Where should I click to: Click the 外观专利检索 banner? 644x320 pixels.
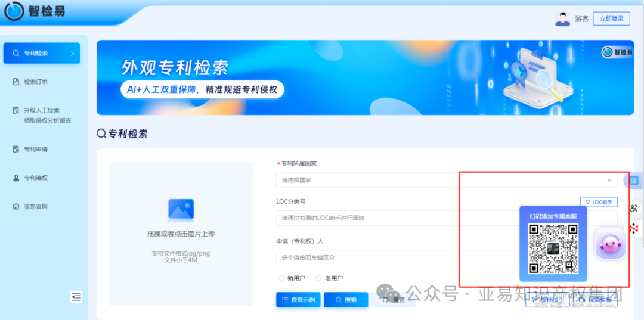tap(365, 77)
